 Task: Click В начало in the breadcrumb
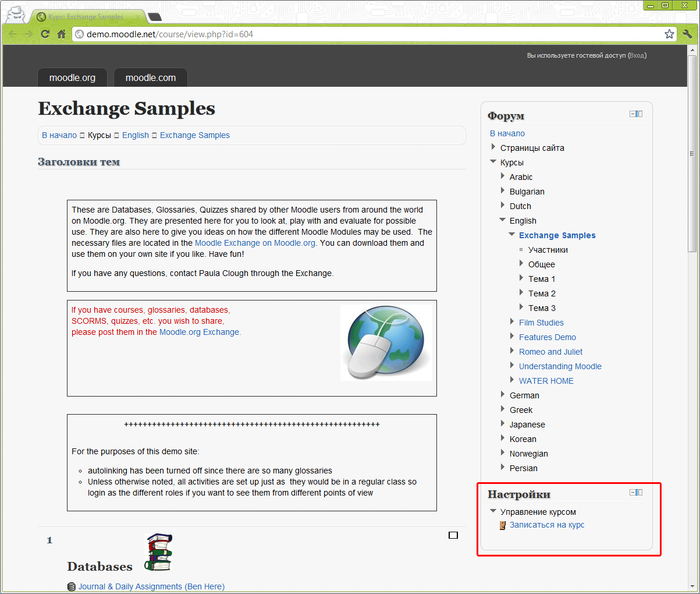[x=59, y=135]
